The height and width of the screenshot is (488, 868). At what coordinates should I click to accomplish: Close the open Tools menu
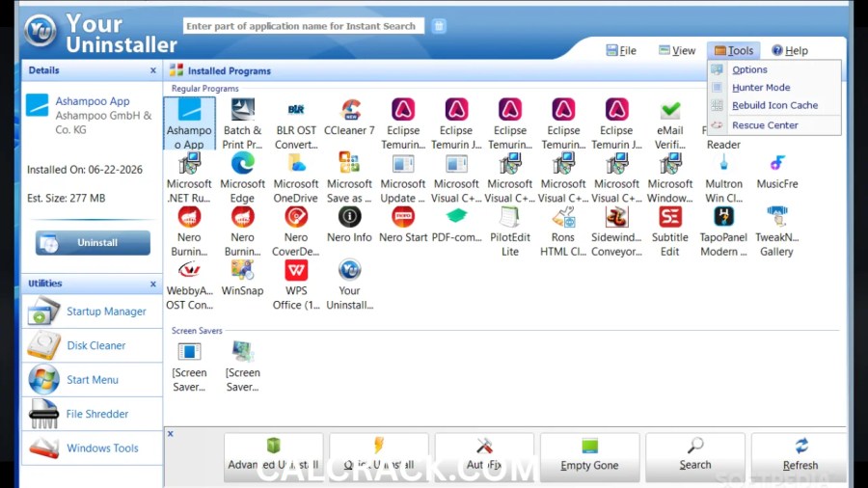click(734, 50)
